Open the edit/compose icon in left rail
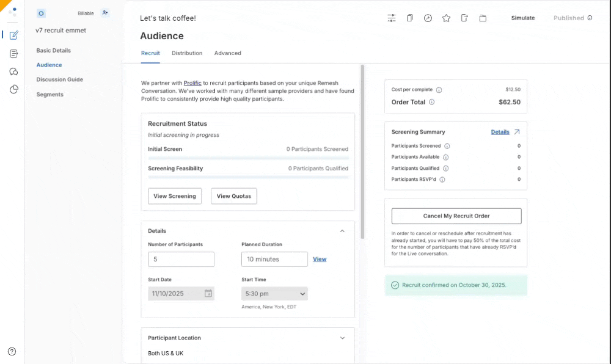Image resolution: width=611 pixels, height=364 pixels. [13, 35]
